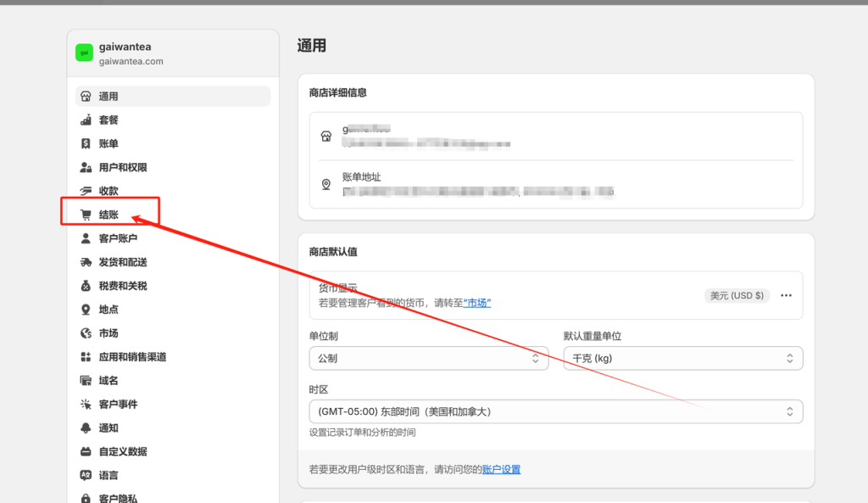Open the 货币显示 overflow menu (...)
This screenshot has width=868, height=503.
click(784, 295)
